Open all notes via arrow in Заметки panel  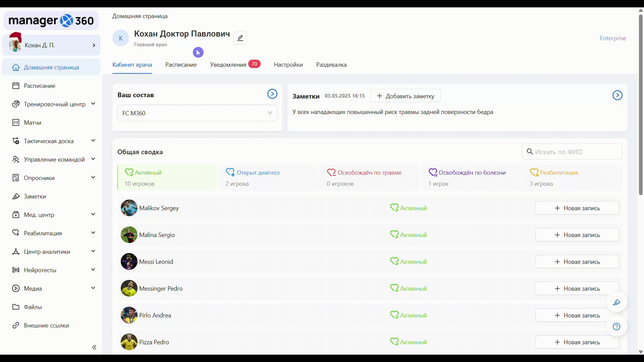pyautogui.click(x=617, y=95)
